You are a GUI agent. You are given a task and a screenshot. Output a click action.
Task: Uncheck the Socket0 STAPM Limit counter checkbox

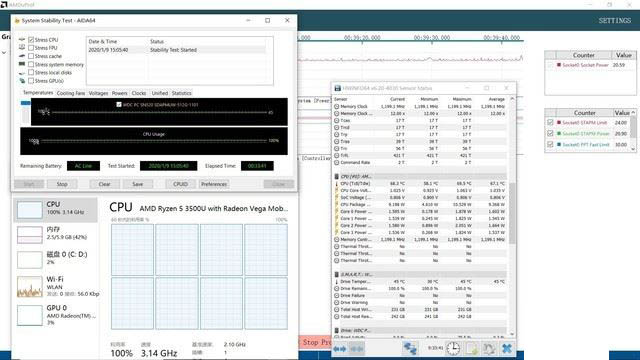coord(550,122)
